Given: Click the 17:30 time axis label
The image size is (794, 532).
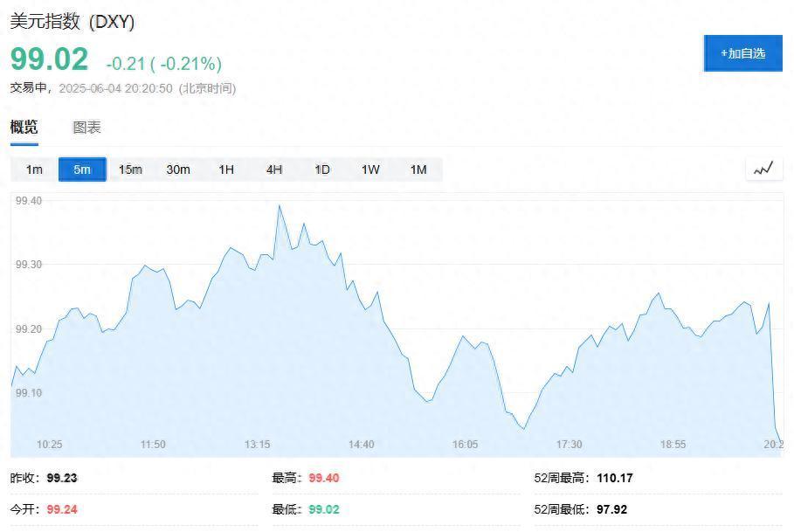Looking at the screenshot, I should [x=570, y=445].
